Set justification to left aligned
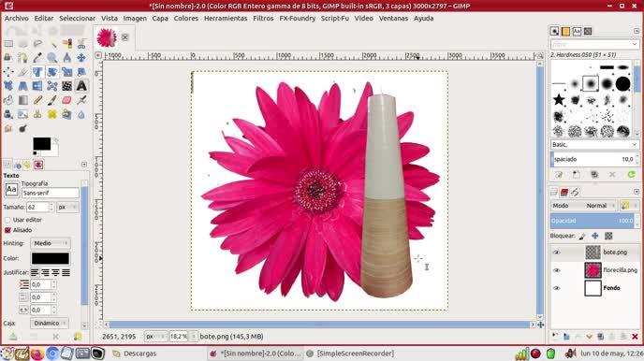This screenshot has width=644, height=361. [35, 272]
